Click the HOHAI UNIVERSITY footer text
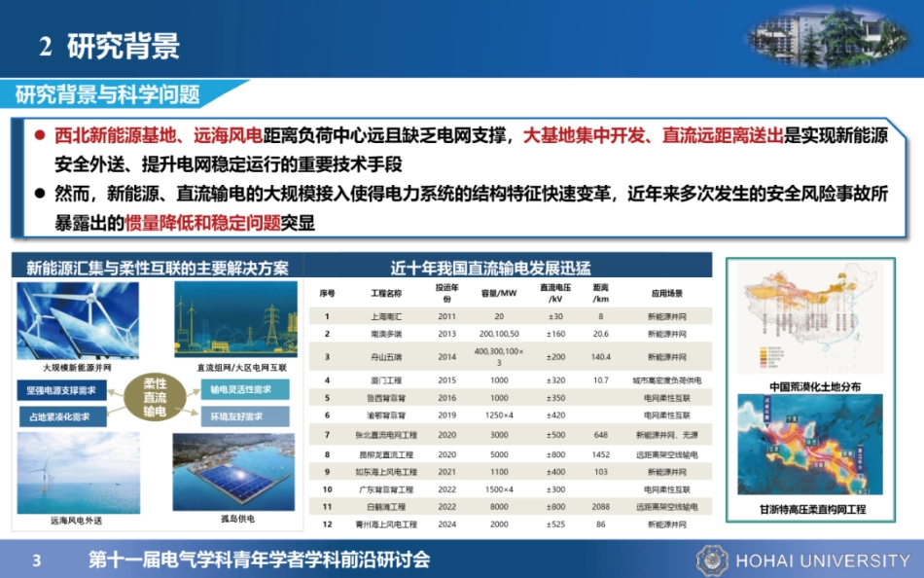Viewport: 924px width, 578px height. pyautogui.click(x=825, y=560)
